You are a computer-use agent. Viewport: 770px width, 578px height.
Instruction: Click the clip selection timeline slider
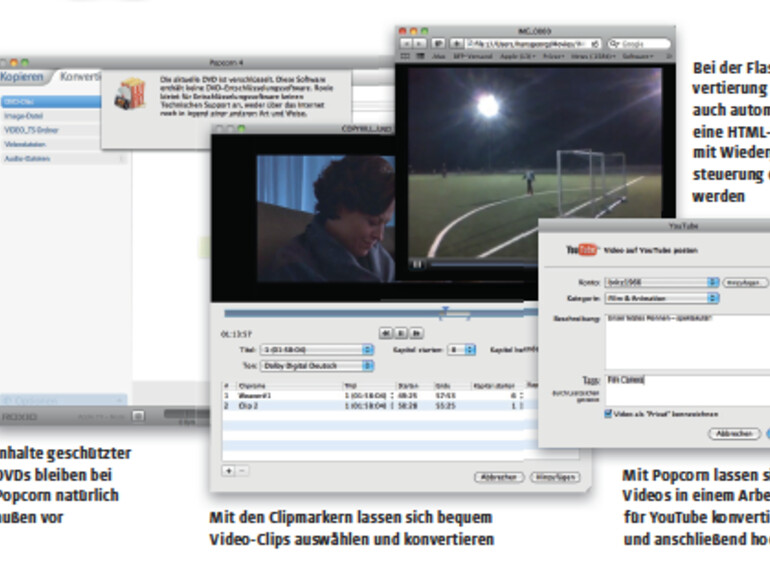point(381,313)
